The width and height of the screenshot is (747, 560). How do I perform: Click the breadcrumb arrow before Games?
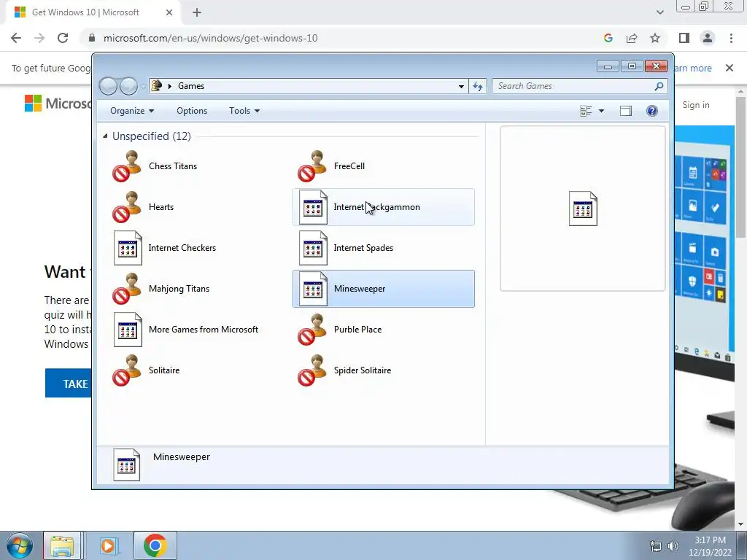[x=169, y=86]
